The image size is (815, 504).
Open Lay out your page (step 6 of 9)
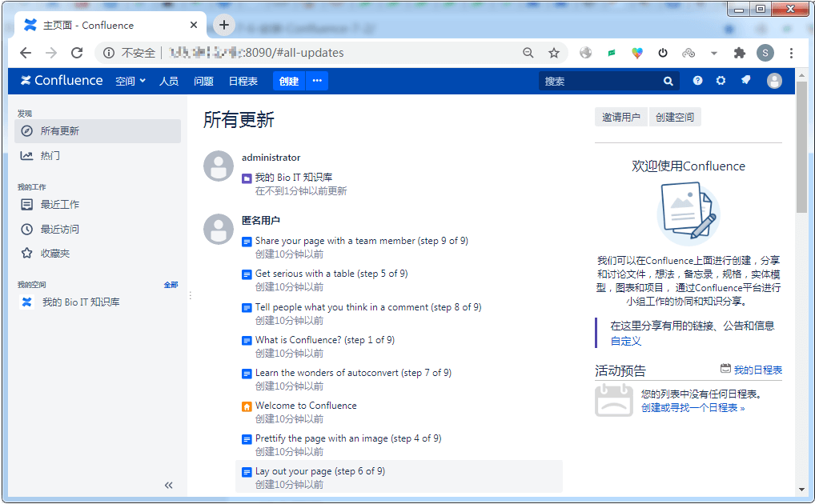[x=320, y=470]
